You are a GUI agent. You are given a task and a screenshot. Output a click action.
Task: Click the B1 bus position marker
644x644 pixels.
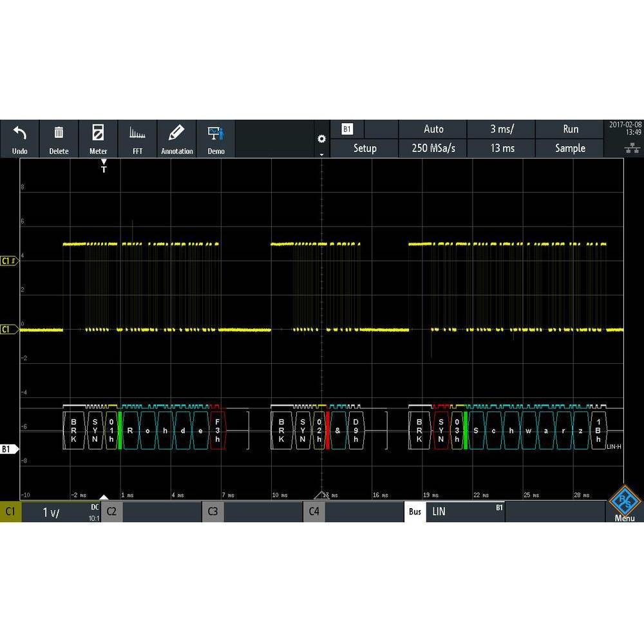click(8, 449)
